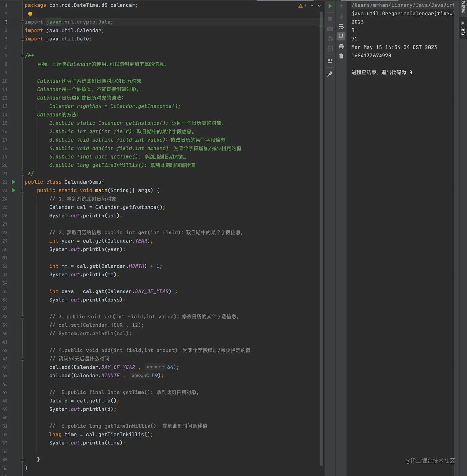This screenshot has height=476, width=467.
Task: Click line number 32 in the gutter
Action: pyautogui.click(x=5, y=266)
